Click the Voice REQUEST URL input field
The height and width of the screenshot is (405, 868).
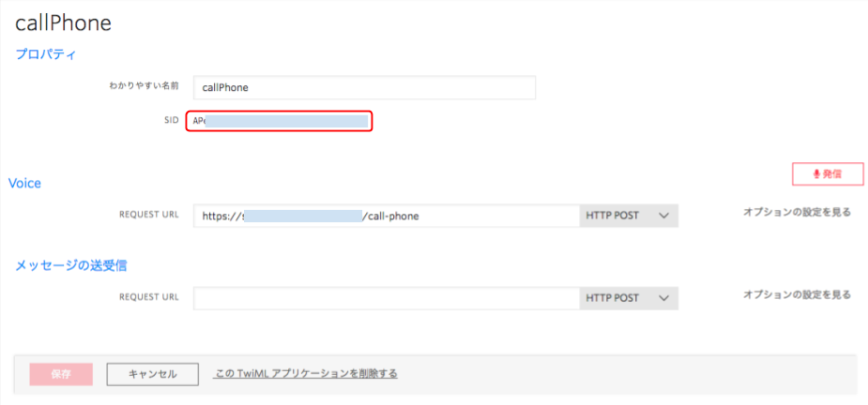(x=386, y=216)
